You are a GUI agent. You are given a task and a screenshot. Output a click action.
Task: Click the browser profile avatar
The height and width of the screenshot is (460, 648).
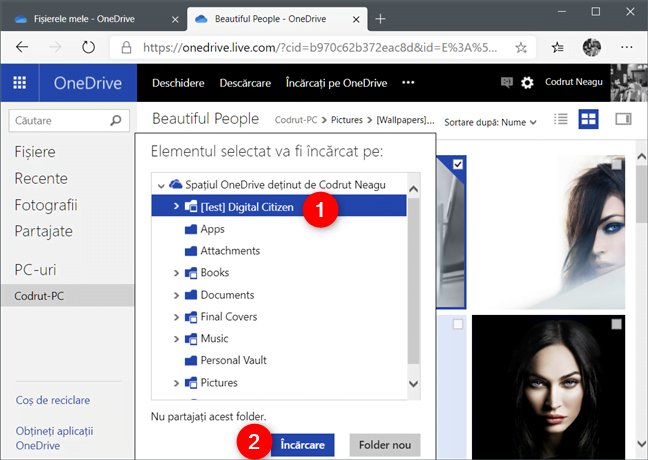coord(591,47)
